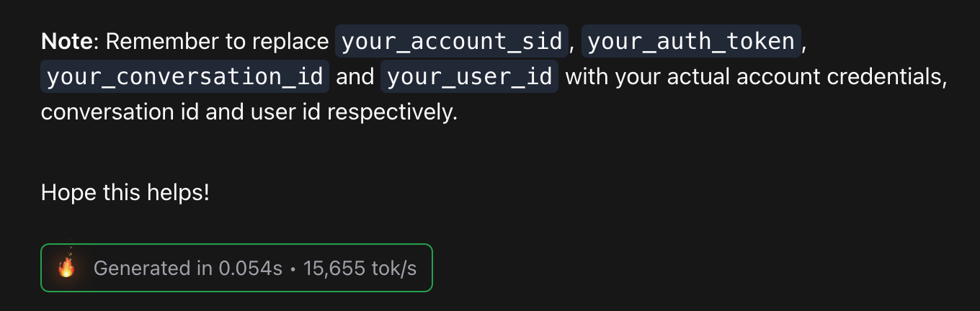Click the 'Hope this helps!' text
This screenshot has height=311, width=980.
(125, 192)
